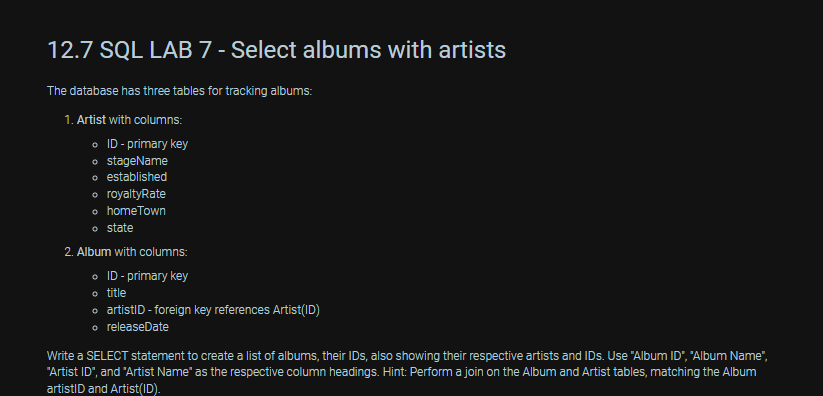Click the 'releaseDate' column item
The height and width of the screenshot is (396, 823).
pos(138,327)
